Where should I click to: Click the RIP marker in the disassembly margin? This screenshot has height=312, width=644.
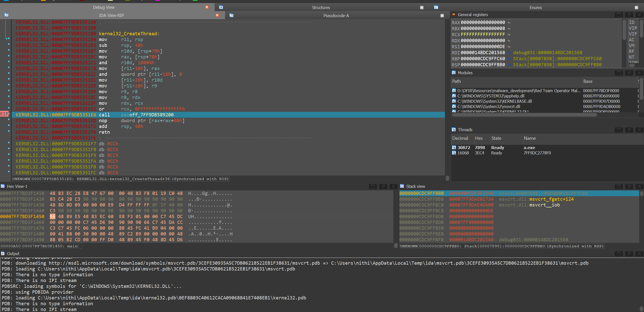(4, 114)
